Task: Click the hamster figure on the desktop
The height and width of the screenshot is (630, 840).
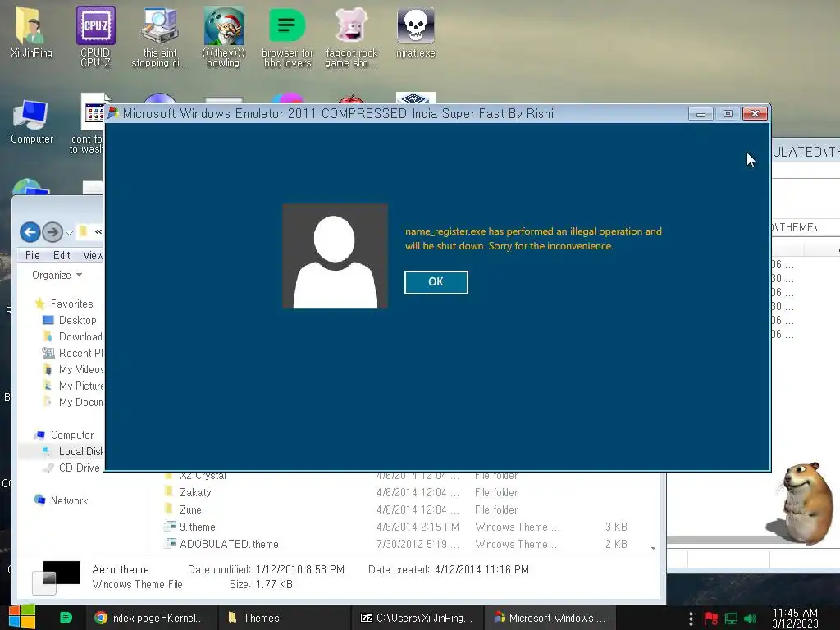Action: coord(801,503)
